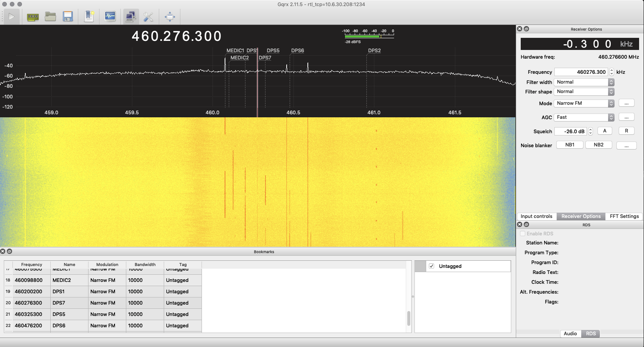Click the DPS2 label on spectrum plot
Screen dimensions: 644x347
(374, 50)
